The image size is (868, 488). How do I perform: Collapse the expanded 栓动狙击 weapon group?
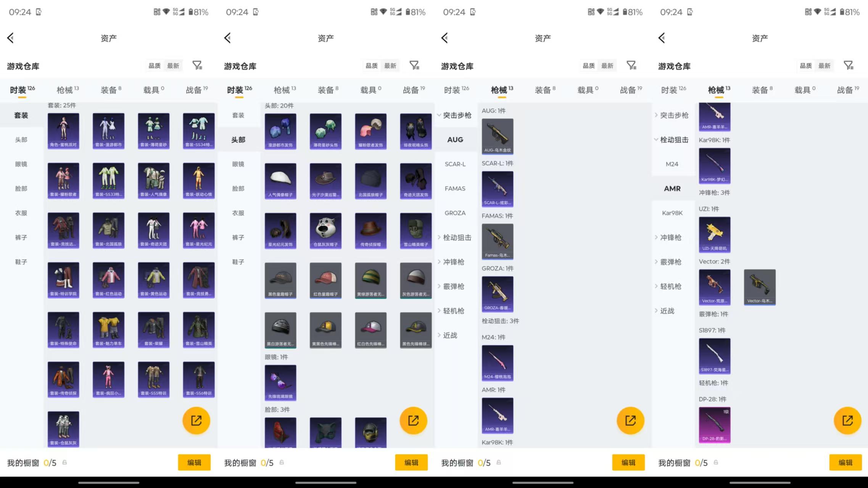673,140
